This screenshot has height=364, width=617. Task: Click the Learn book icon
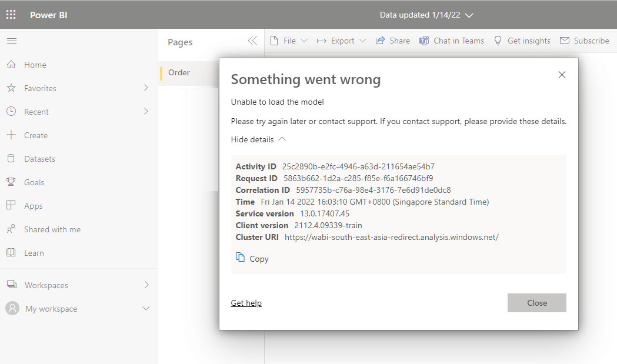[11, 253]
